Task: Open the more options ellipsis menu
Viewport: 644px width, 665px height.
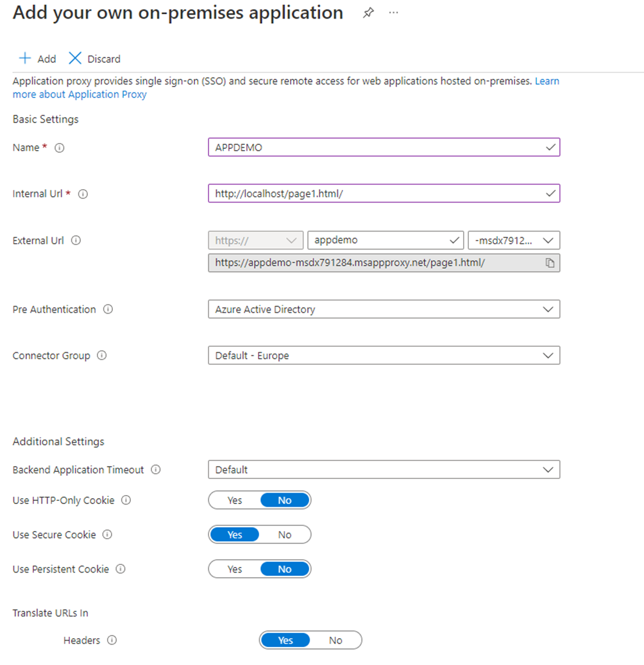Action: tap(394, 13)
